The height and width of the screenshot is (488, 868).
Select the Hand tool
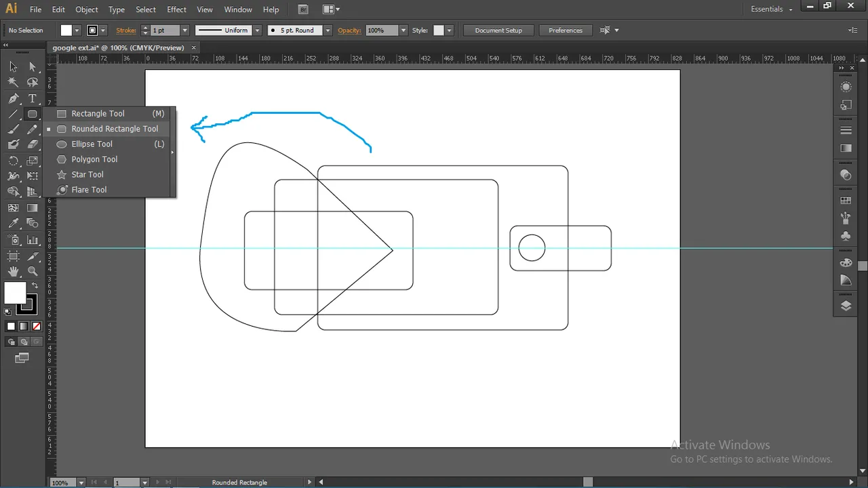point(13,271)
